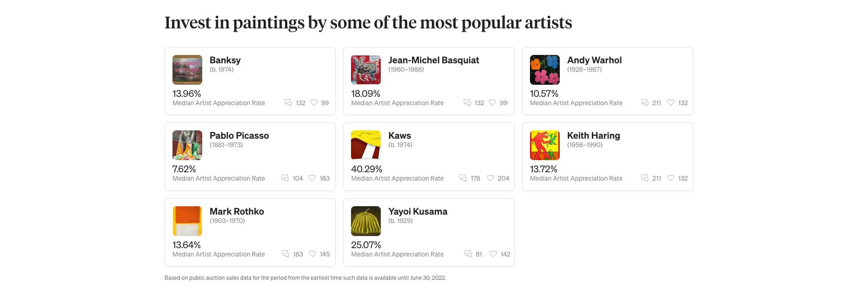Open comments on Kaws card
Screen dimensions: 868x304
[x=463, y=178]
